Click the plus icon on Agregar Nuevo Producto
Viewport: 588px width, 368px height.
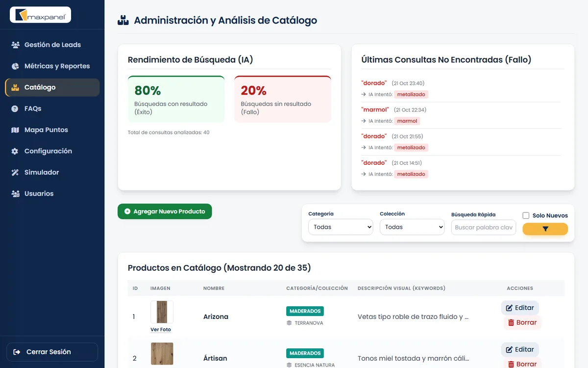pos(127,211)
